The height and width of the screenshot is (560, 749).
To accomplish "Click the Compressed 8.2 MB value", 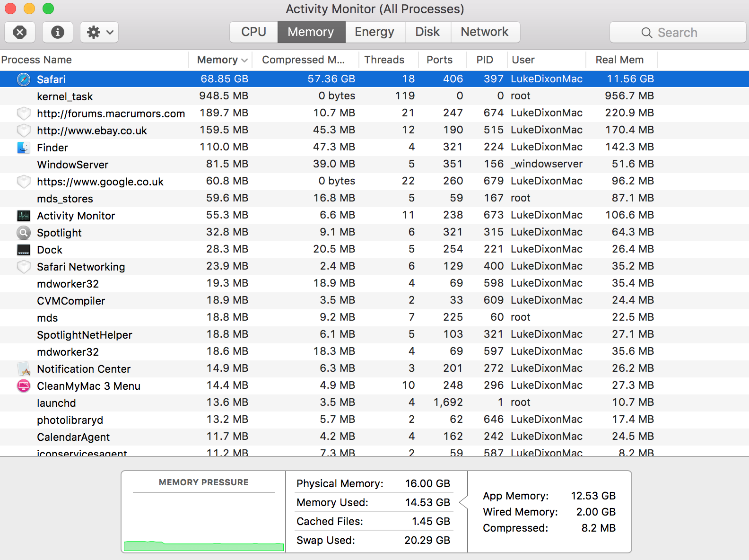I will pyautogui.click(x=599, y=528).
